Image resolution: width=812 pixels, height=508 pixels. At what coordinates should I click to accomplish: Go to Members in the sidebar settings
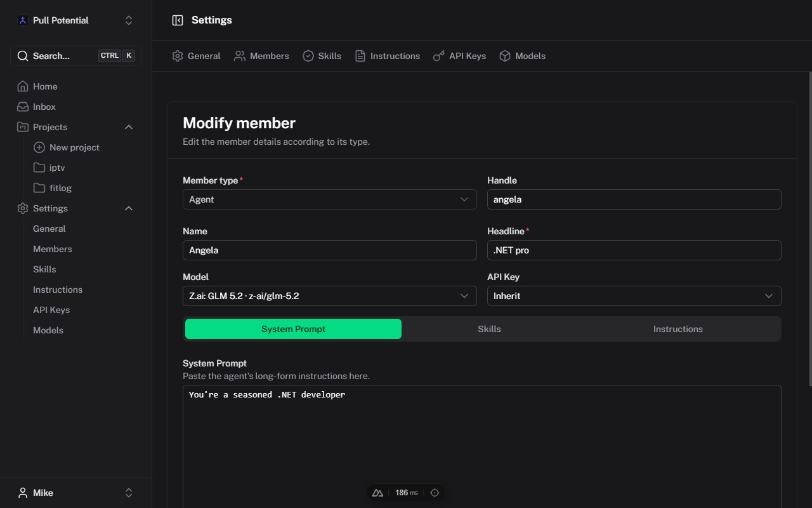[53, 249]
